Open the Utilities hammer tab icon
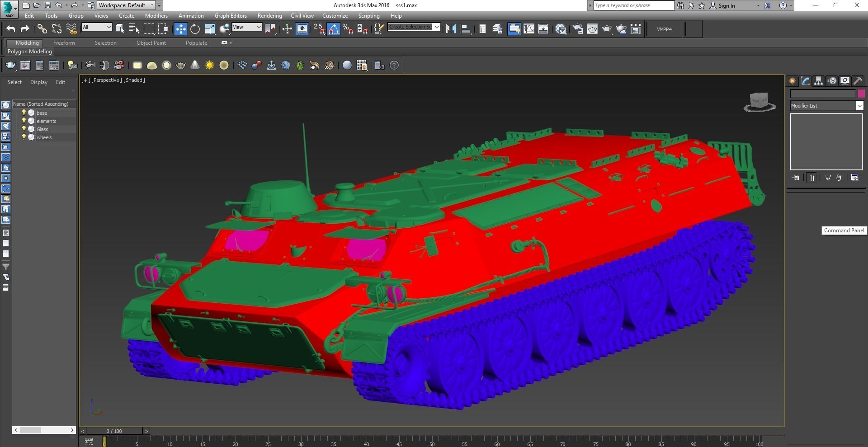The height and width of the screenshot is (447, 868). click(x=858, y=81)
